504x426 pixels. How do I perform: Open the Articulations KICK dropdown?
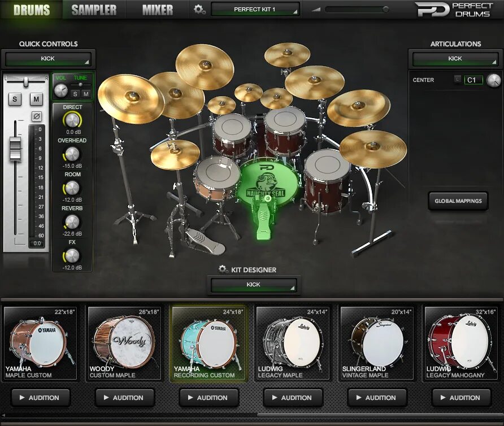click(x=455, y=59)
